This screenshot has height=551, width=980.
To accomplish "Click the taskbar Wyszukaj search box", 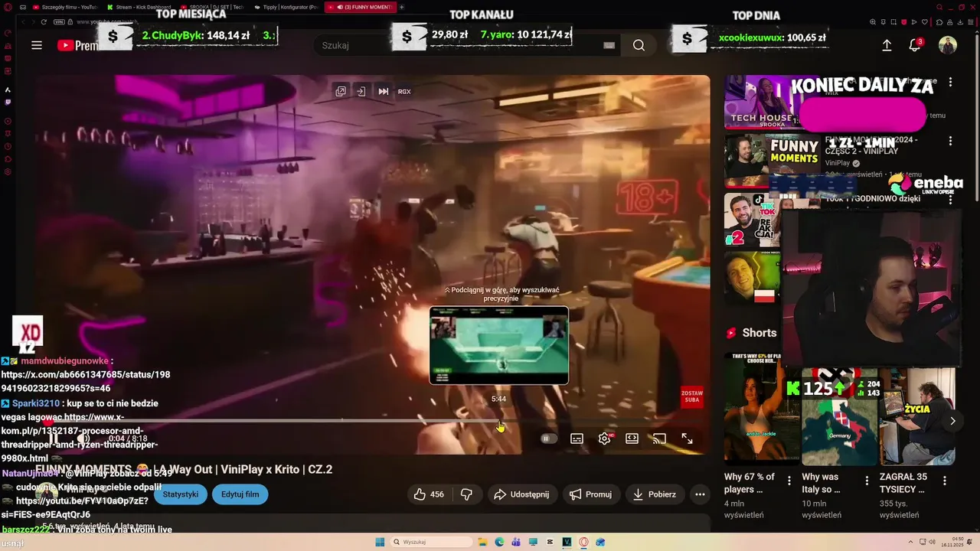I will (431, 542).
